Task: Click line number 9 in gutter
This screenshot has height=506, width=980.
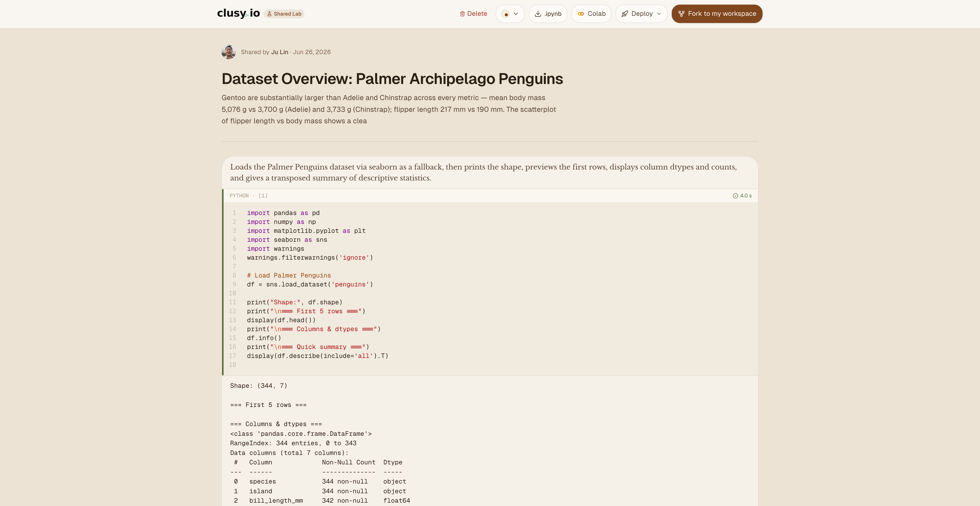Action: (x=234, y=284)
